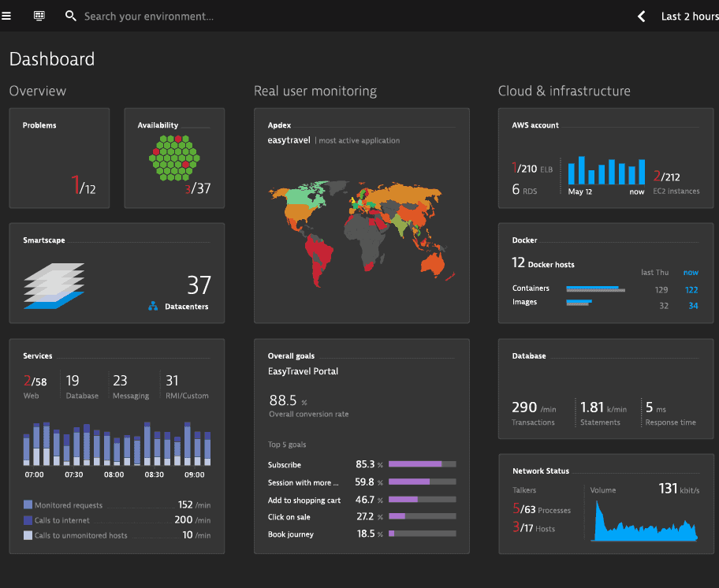The image size is (719, 588).
Task: Click the Monitored requests legend swatch
Action: click(28, 504)
